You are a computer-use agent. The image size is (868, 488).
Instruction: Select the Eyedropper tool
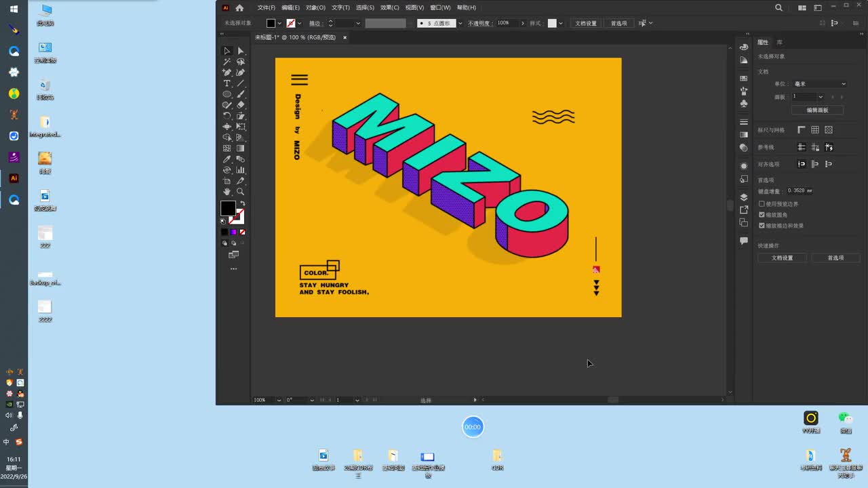click(227, 159)
